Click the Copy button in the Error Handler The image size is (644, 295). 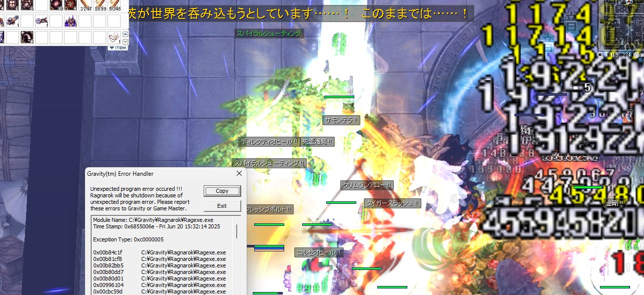click(x=222, y=191)
